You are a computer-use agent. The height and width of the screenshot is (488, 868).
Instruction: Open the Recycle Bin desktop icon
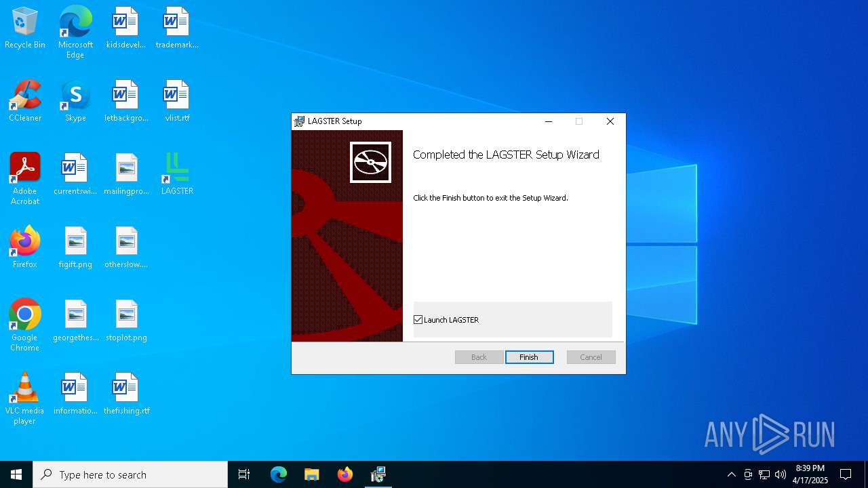[25, 28]
